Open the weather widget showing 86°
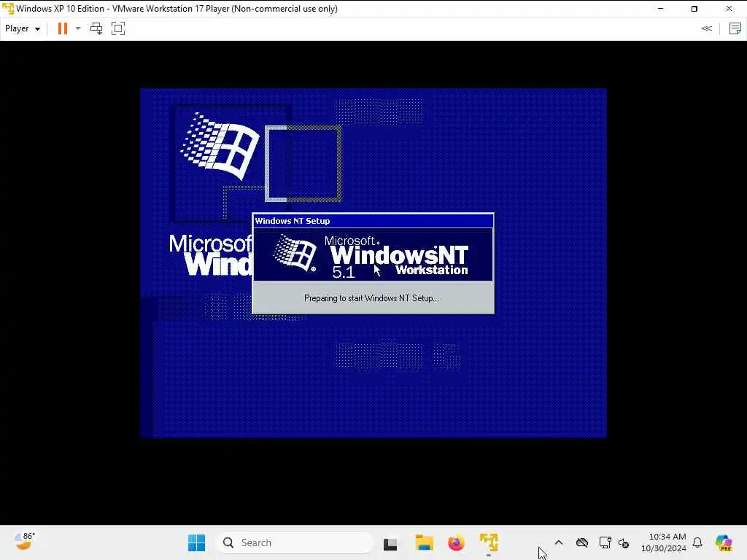Viewport: 747px width, 560px height. [x=24, y=542]
